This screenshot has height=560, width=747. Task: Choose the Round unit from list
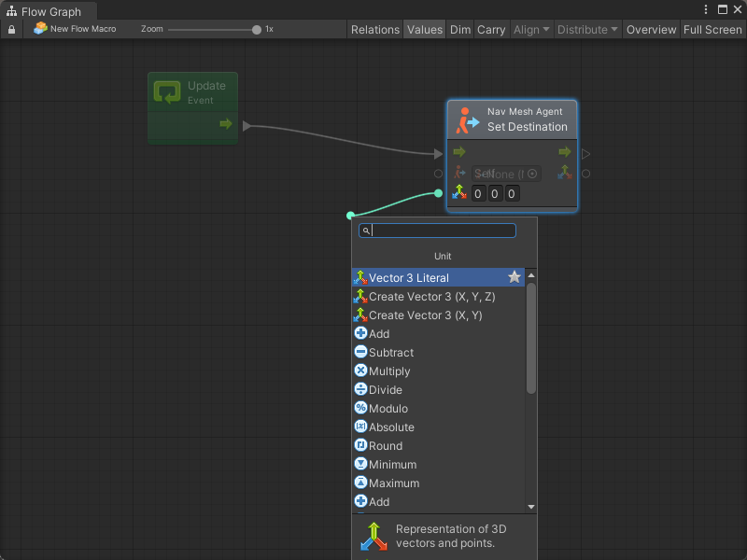385,446
